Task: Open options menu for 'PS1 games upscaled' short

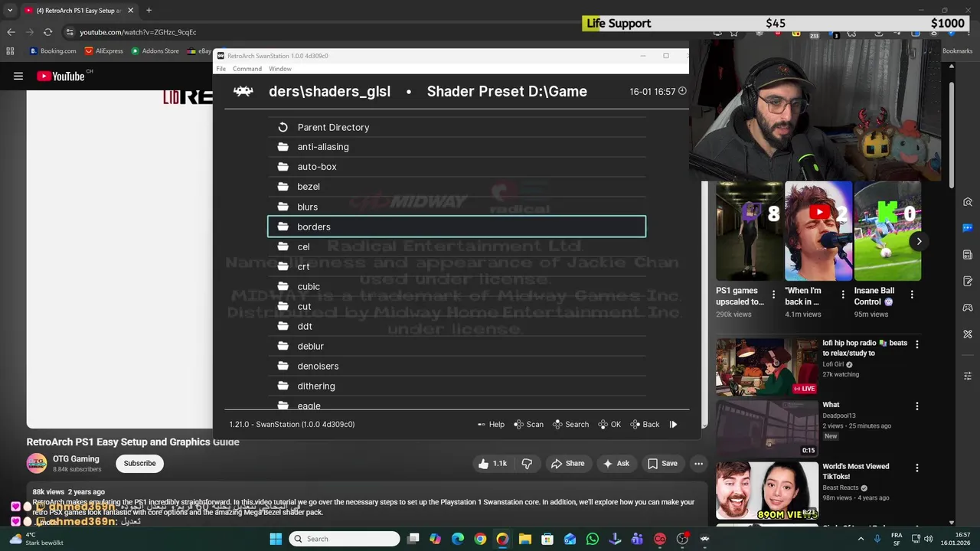Action: [x=773, y=294]
